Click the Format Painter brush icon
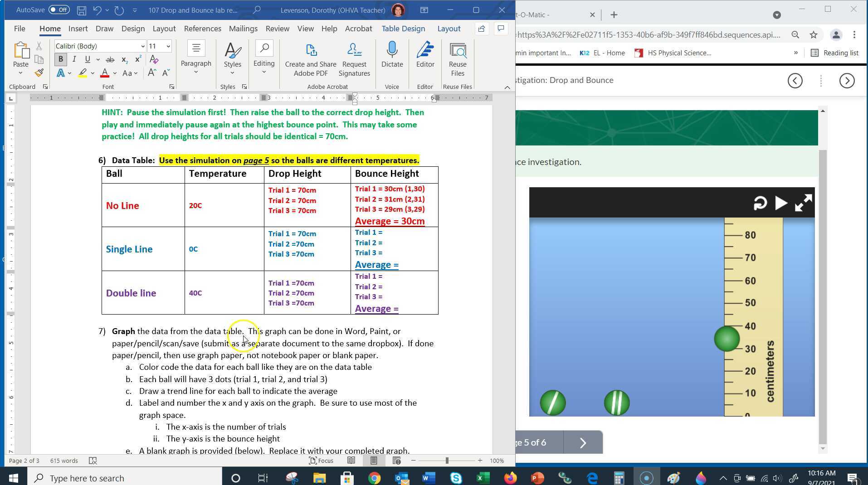The height and width of the screenshot is (485, 868). click(39, 73)
